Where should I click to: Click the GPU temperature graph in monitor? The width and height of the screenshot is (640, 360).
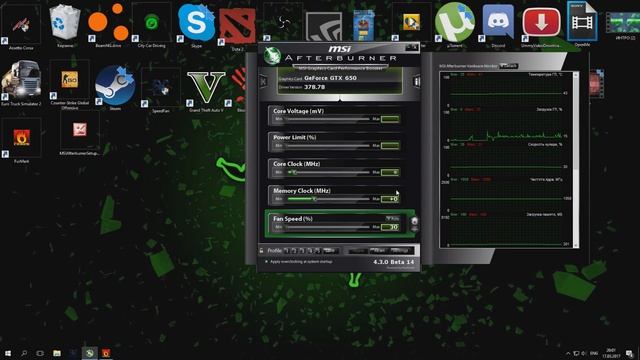(x=506, y=91)
